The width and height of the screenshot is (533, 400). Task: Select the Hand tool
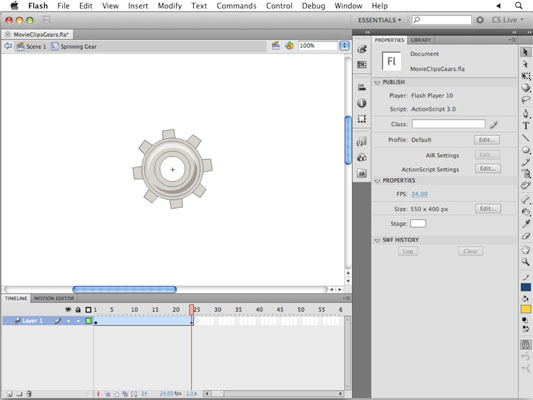tap(526, 250)
